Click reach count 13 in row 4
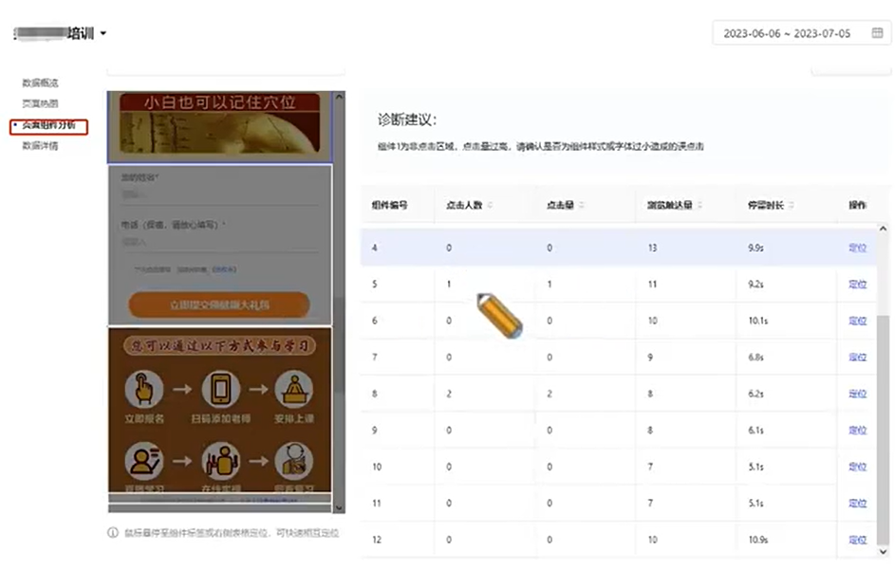895x588 pixels. 652,248
